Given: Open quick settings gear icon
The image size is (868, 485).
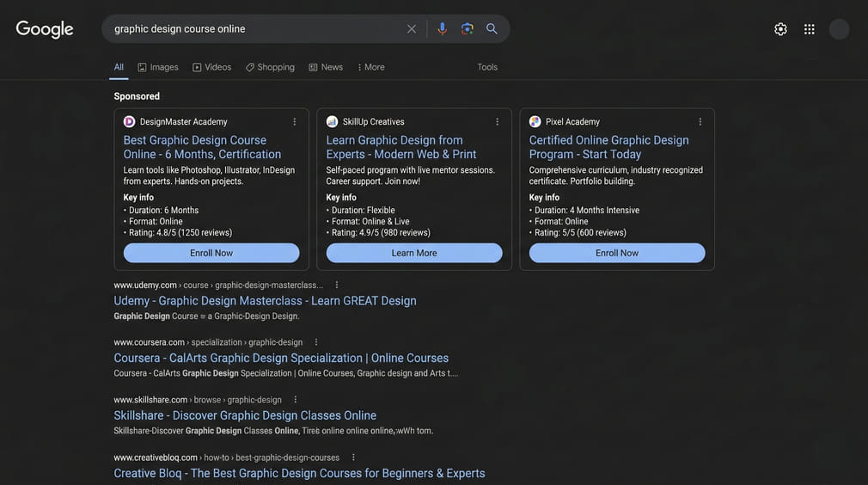Looking at the screenshot, I should (x=780, y=29).
